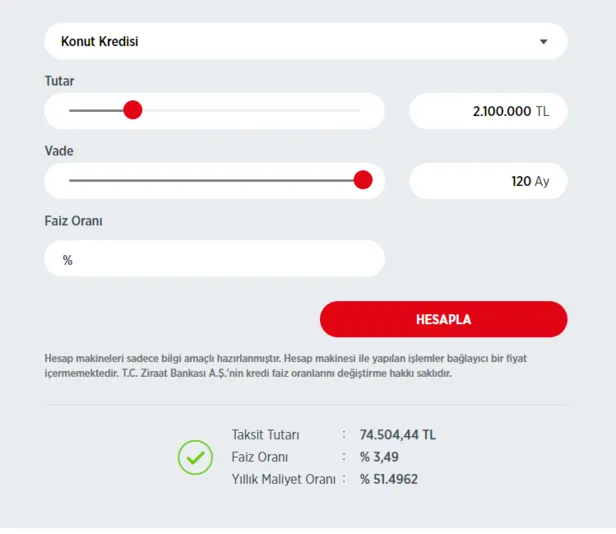Image resolution: width=616 pixels, height=534 pixels.
Task: Click the Faiz Oranı label above the input
Action: pyautogui.click(x=74, y=221)
